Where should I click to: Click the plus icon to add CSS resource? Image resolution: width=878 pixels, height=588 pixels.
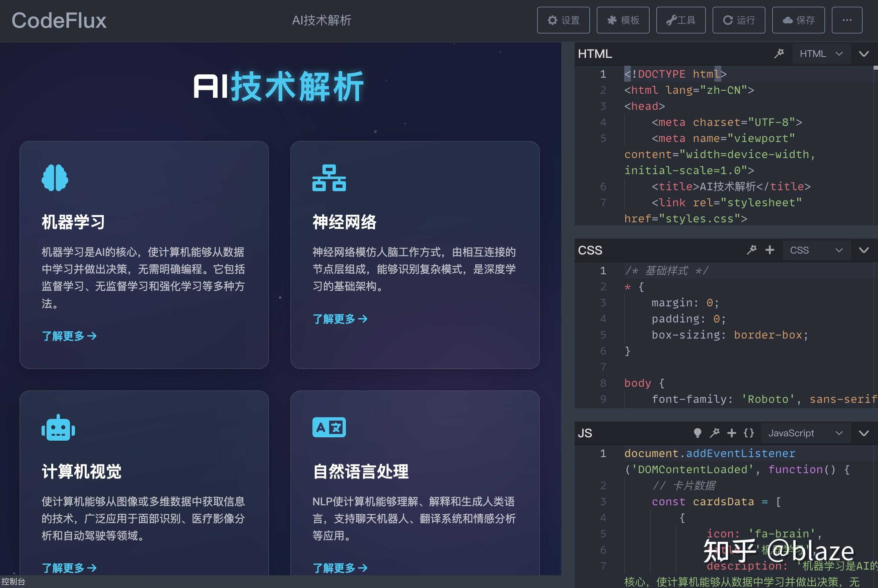point(770,250)
